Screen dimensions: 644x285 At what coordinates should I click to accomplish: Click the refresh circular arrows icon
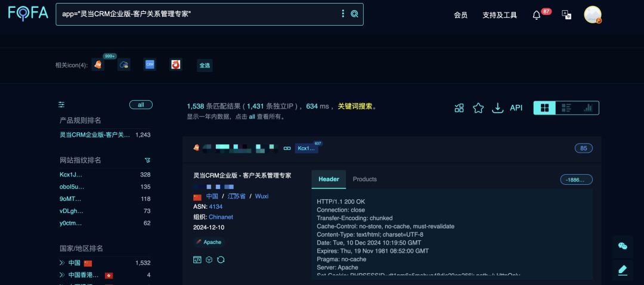[221, 259]
